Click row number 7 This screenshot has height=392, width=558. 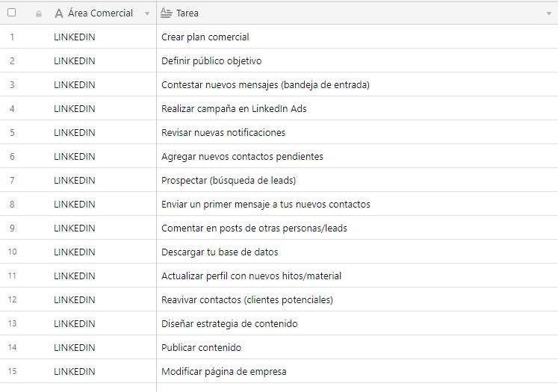tap(12, 181)
